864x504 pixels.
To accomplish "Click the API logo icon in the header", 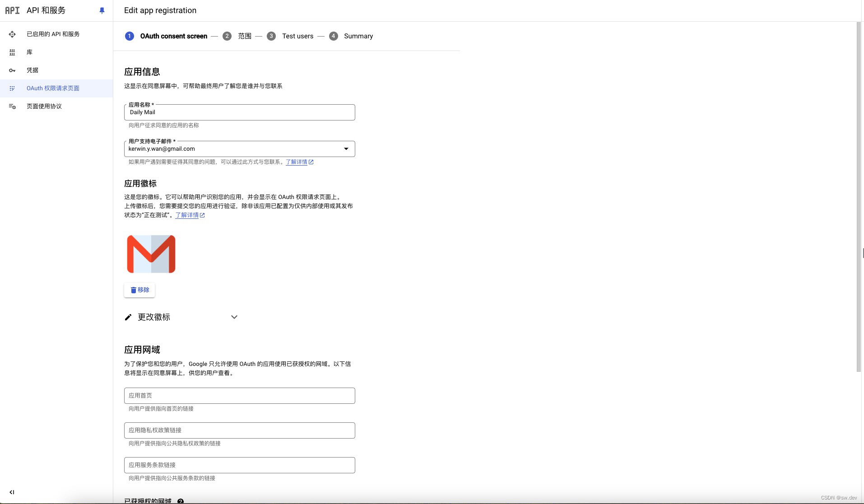I will [12, 10].
